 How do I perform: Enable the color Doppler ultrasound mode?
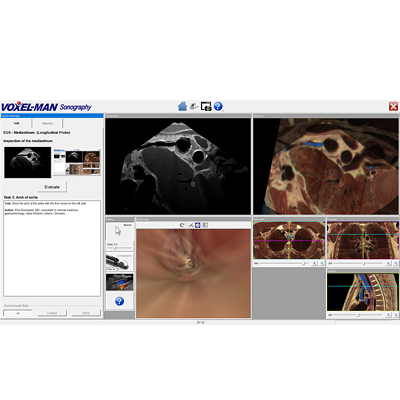click(119, 282)
